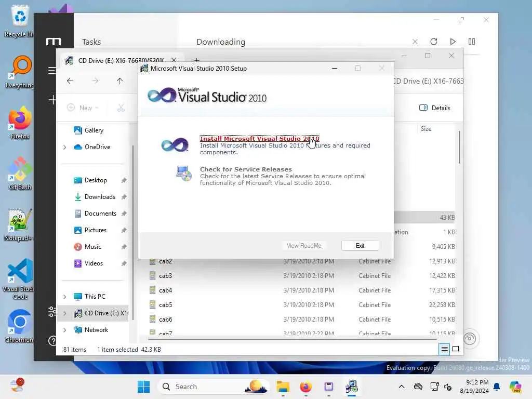Select This PC in the navigation pane
Image resolution: width=532 pixels, height=399 pixels.
(95, 297)
